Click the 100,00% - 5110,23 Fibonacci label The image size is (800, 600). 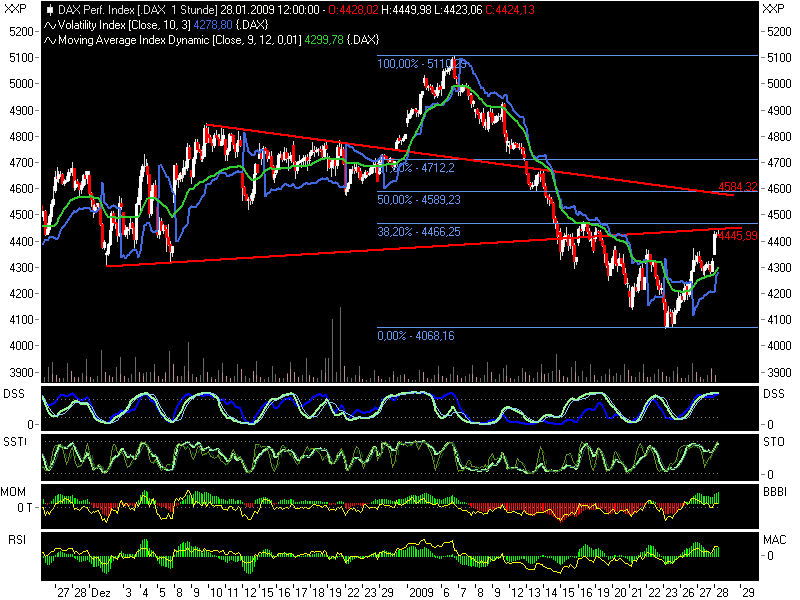pyautogui.click(x=421, y=64)
